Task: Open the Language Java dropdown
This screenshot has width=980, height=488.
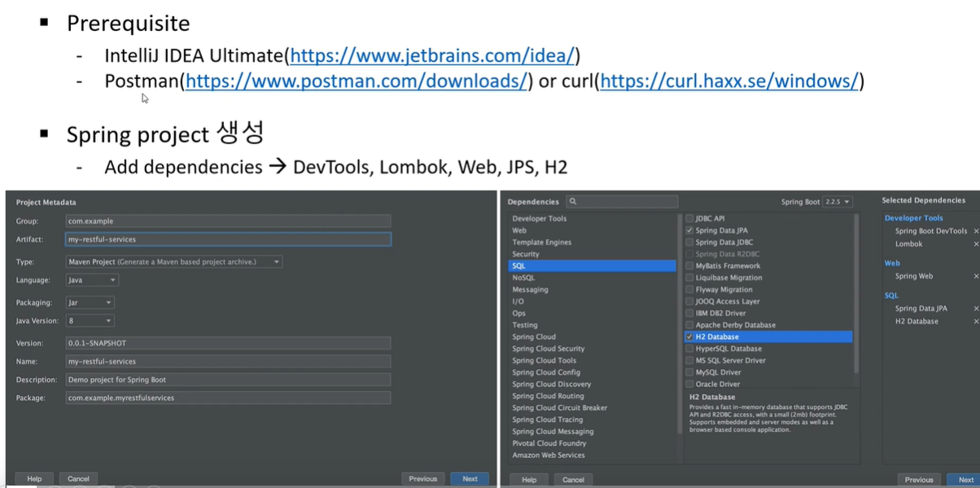Action: tap(92, 279)
